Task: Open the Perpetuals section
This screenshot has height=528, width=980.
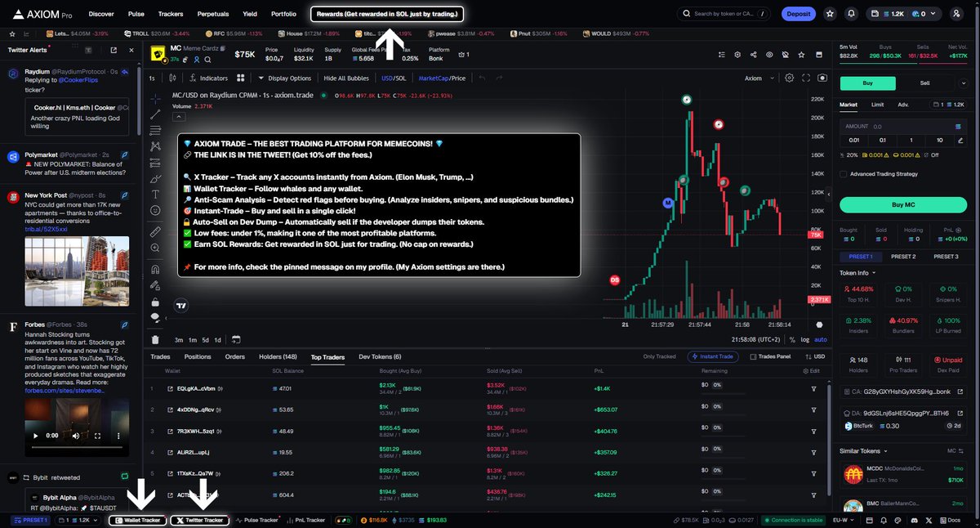Action: coord(212,14)
